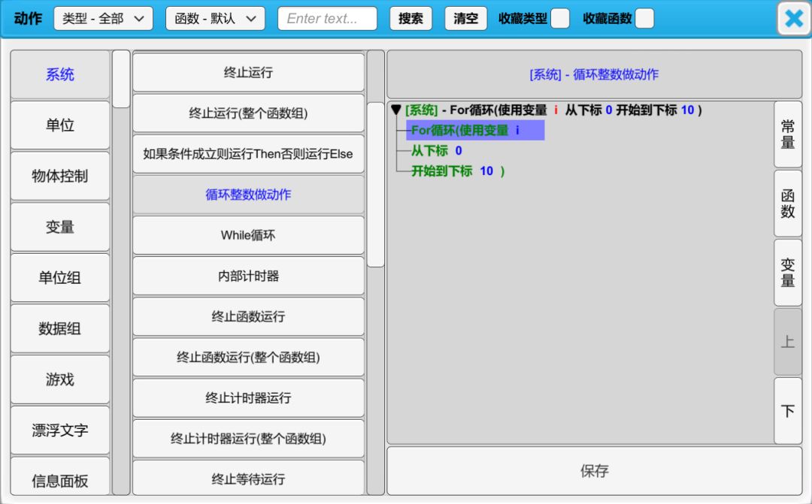Click the 常量 side button
The width and height of the screenshot is (812, 504).
coord(787,134)
